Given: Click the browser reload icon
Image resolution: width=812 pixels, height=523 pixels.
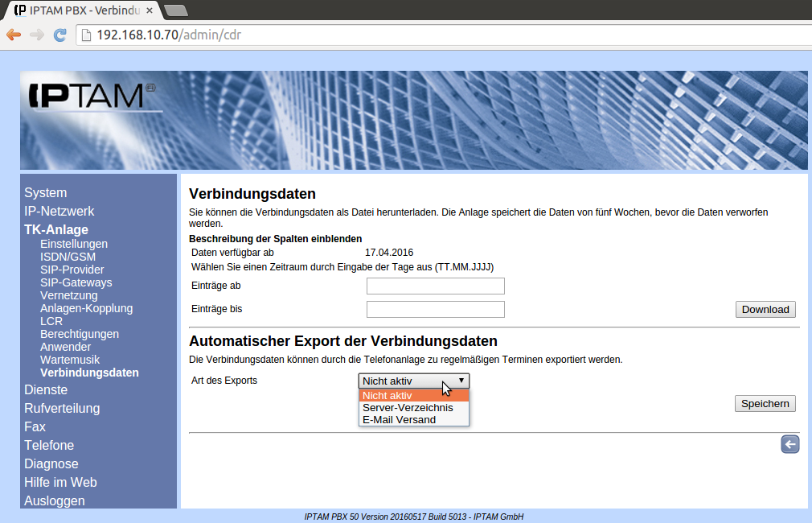Looking at the screenshot, I should tap(59, 35).
